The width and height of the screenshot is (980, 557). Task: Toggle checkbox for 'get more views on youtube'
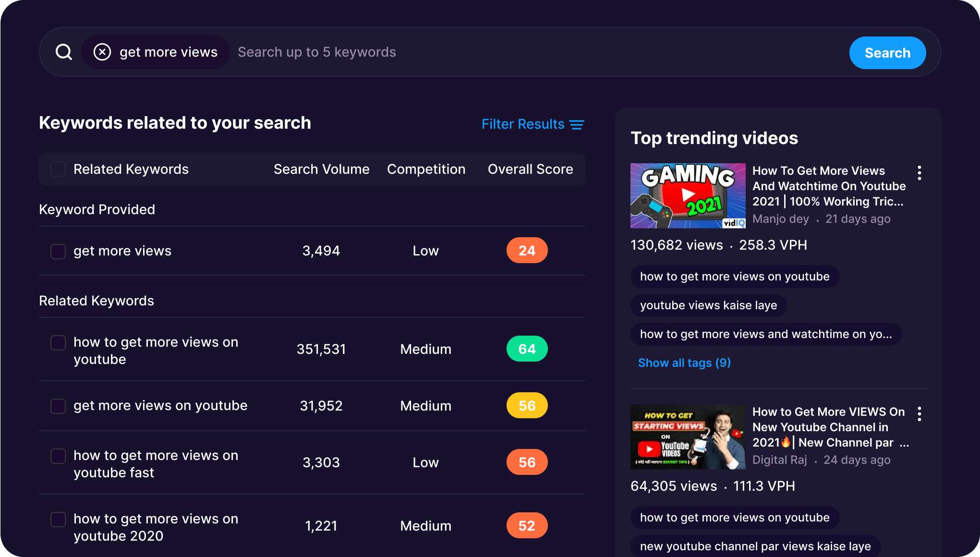click(58, 405)
